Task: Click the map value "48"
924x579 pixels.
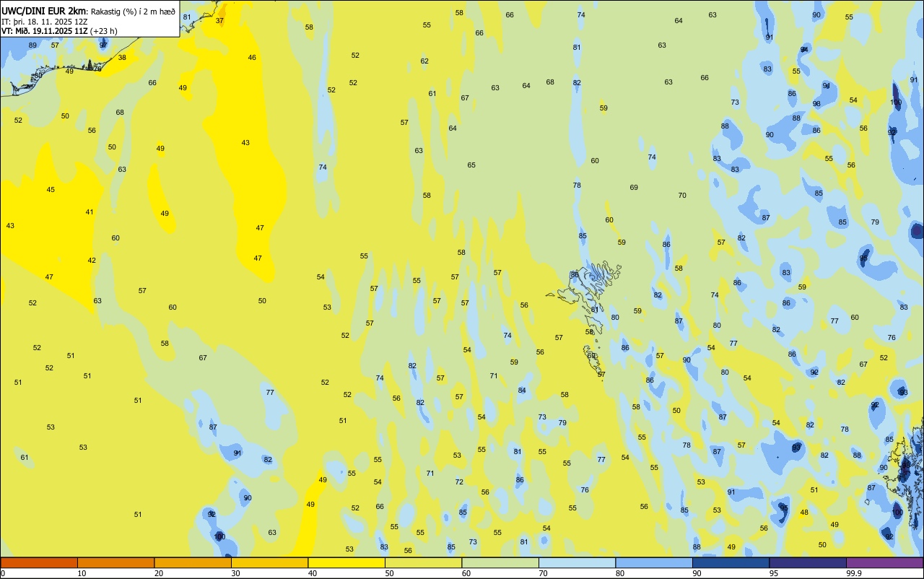Action: 804,513
